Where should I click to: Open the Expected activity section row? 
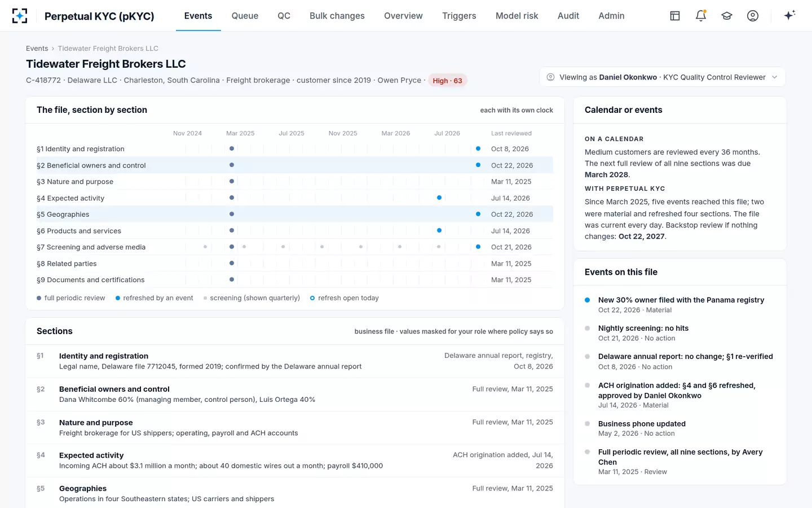click(295, 461)
